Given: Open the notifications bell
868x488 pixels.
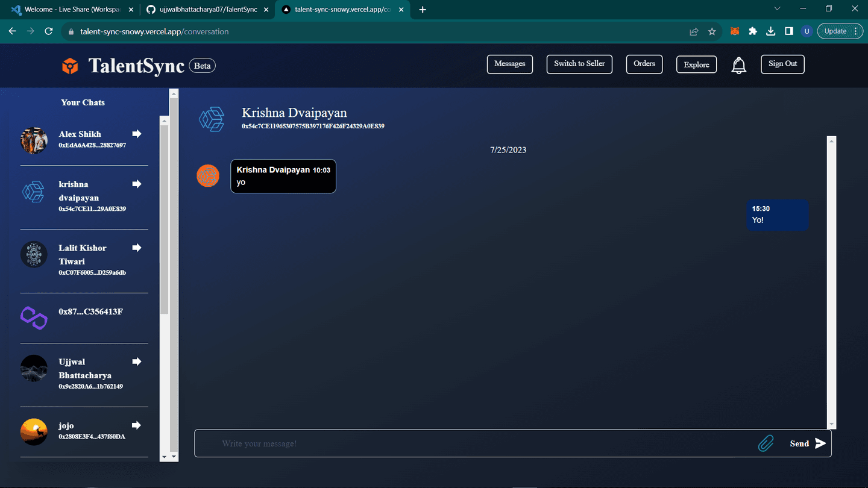Looking at the screenshot, I should [738, 65].
